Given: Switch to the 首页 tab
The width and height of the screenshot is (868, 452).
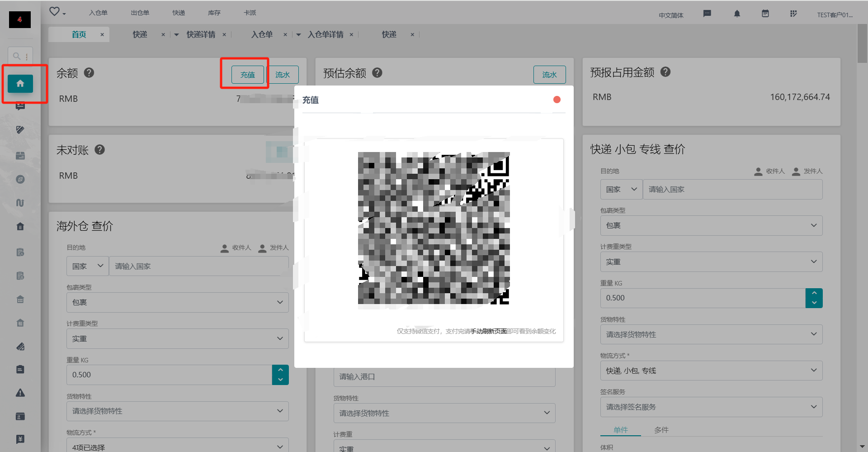Looking at the screenshot, I should click(79, 34).
